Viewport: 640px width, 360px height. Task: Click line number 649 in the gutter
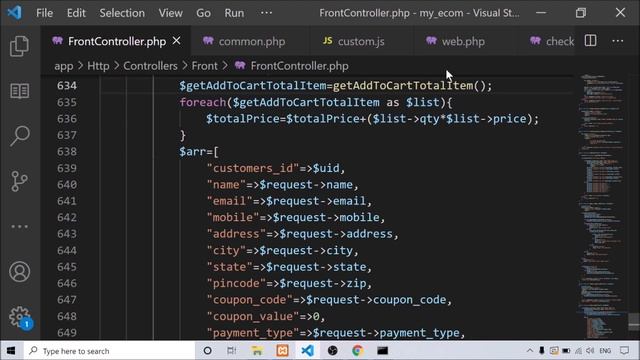coord(67,333)
